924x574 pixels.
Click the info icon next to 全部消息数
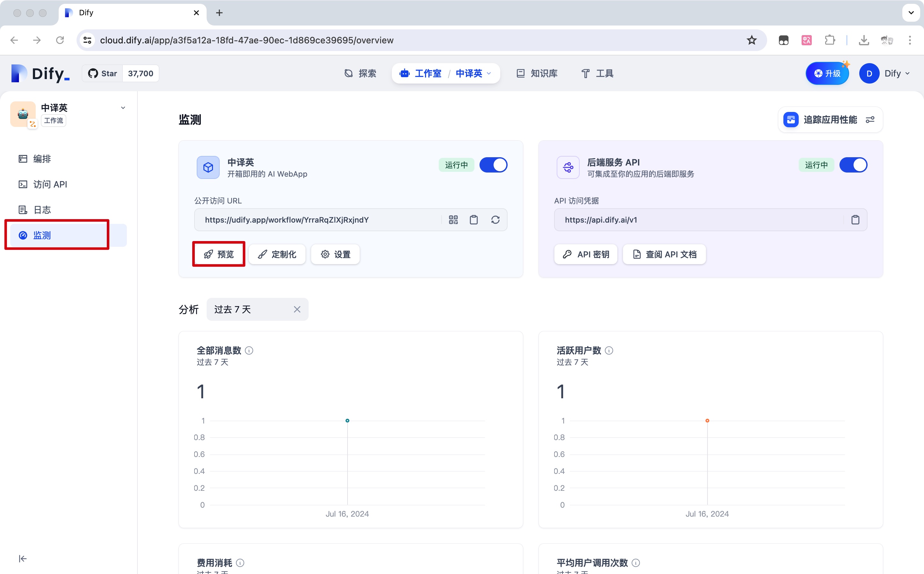pos(249,350)
